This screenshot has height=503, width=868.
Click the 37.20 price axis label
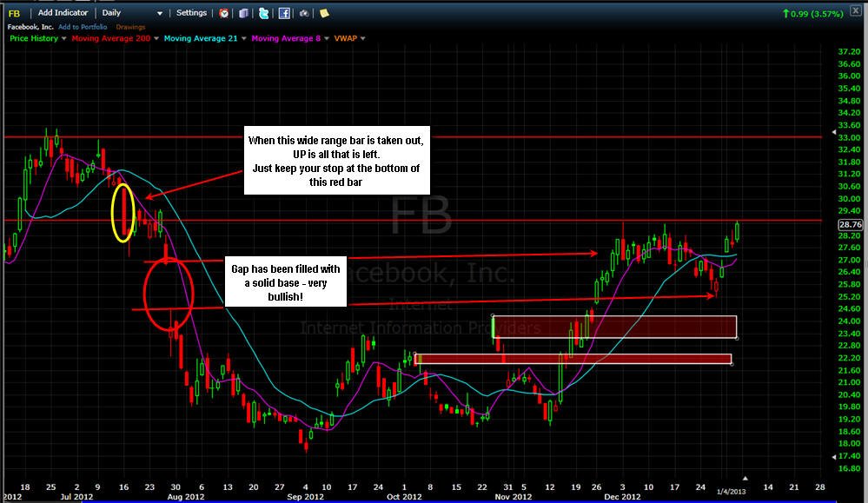pos(849,51)
